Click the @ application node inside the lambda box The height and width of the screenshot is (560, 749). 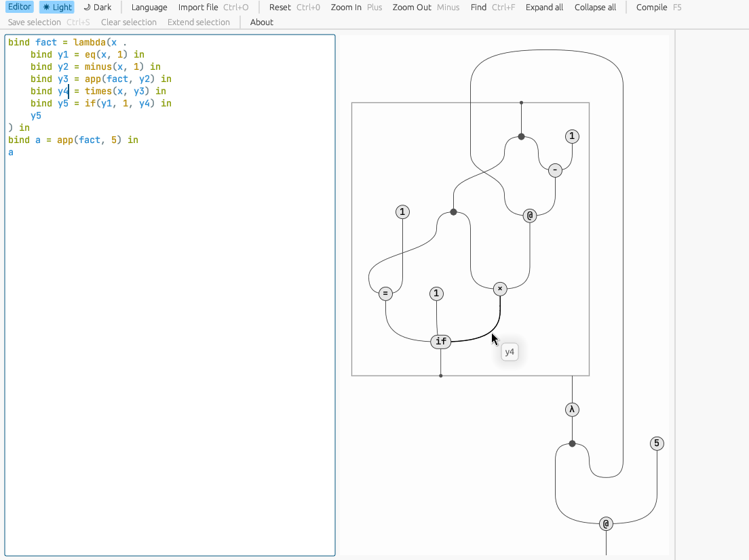(530, 215)
